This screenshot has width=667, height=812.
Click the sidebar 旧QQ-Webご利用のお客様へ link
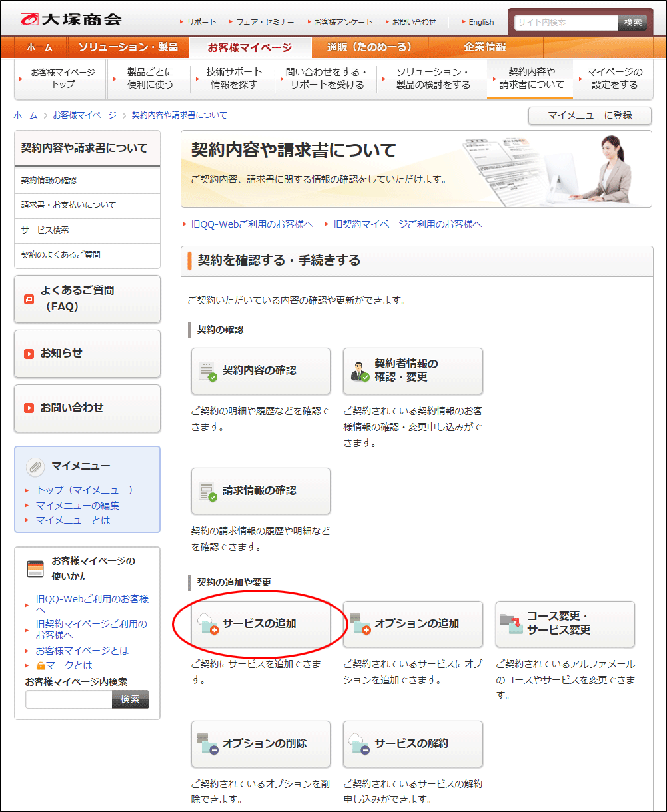coord(92,604)
